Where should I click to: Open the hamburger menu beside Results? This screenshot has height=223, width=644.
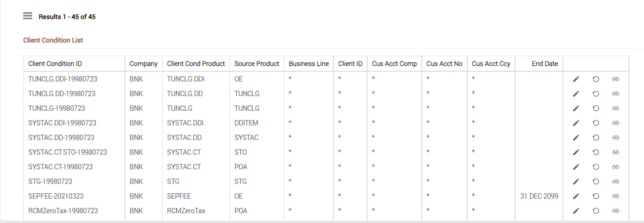[x=27, y=16]
